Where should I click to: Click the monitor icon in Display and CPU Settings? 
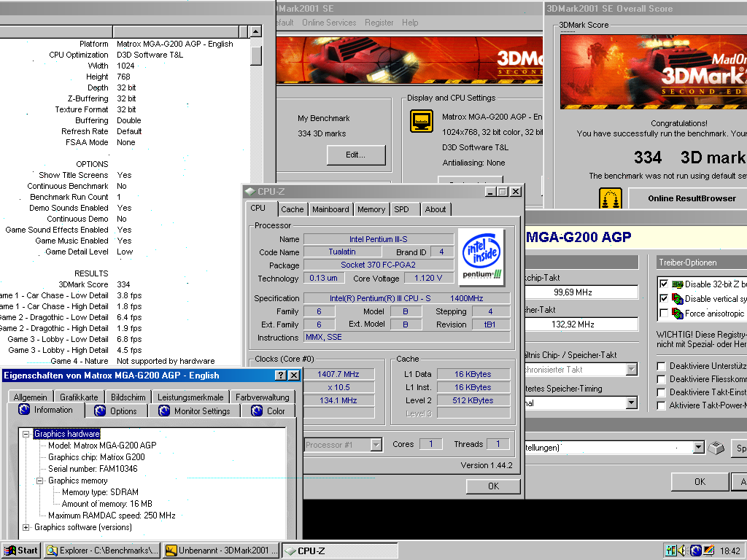[422, 121]
